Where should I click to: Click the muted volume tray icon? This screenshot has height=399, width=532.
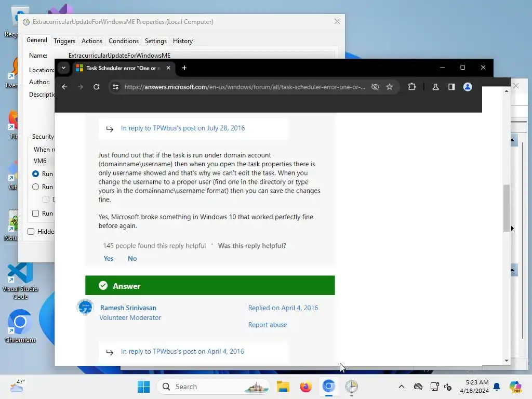point(448,387)
